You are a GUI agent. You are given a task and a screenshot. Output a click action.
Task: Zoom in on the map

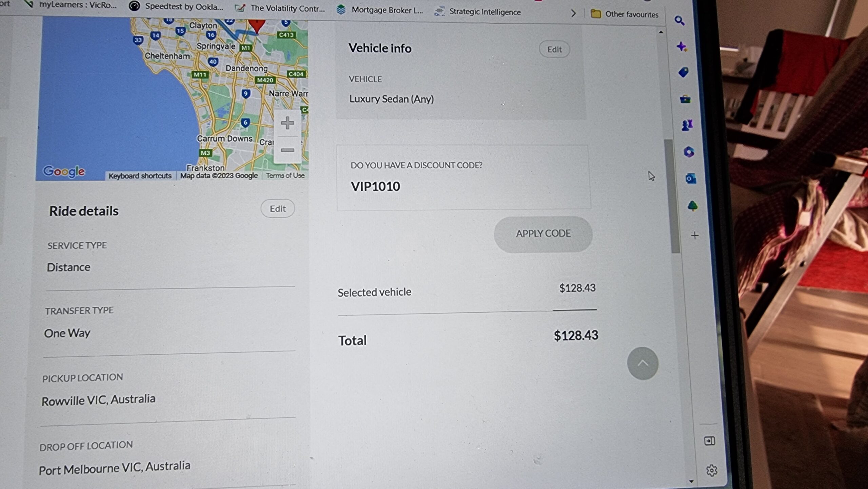(287, 123)
